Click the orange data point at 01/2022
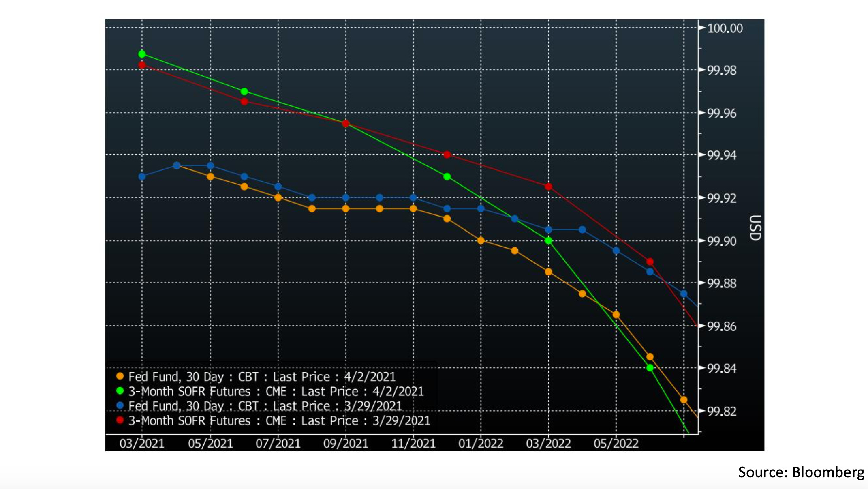This screenshot has width=868, height=489. pyautogui.click(x=481, y=240)
